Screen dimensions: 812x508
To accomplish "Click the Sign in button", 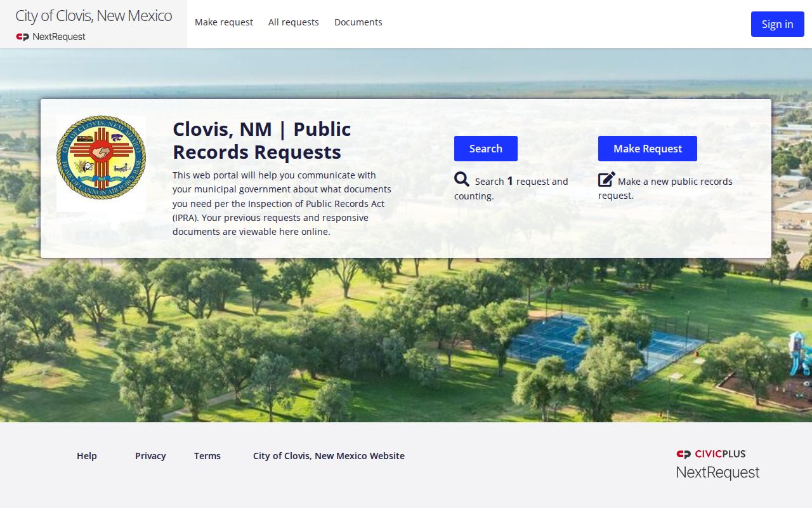I will click(x=778, y=24).
